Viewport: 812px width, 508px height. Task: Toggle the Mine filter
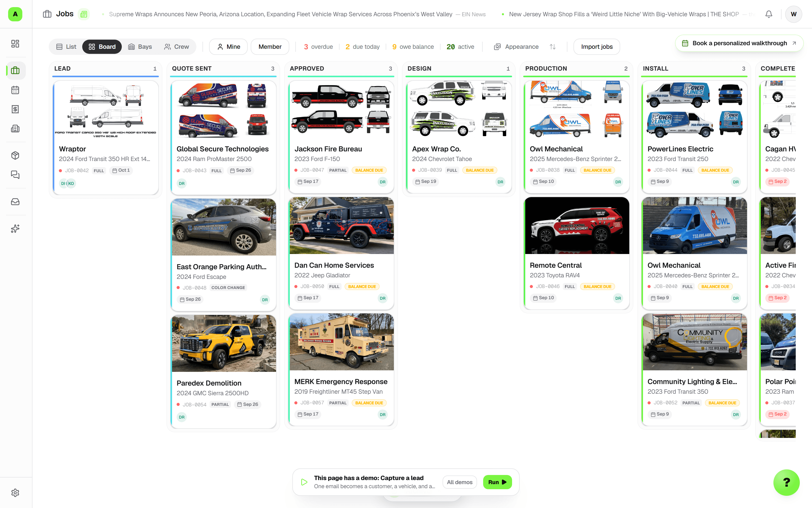click(x=228, y=47)
